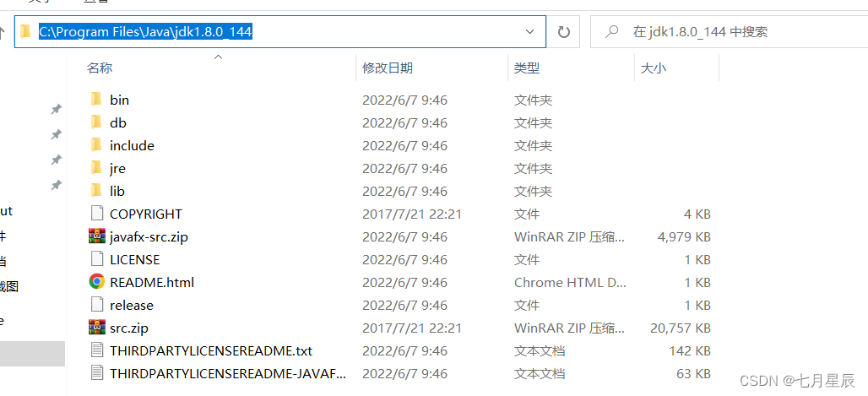Select the file name jre
The image size is (868, 396).
point(118,168)
